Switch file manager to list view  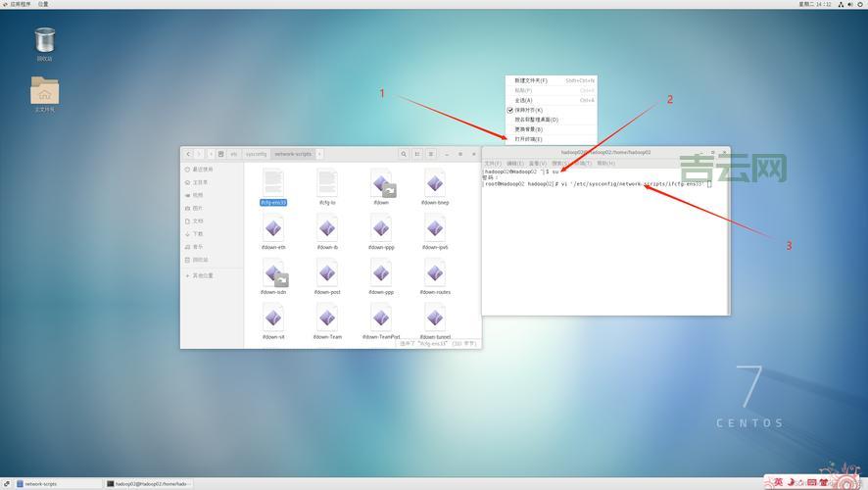(x=417, y=154)
